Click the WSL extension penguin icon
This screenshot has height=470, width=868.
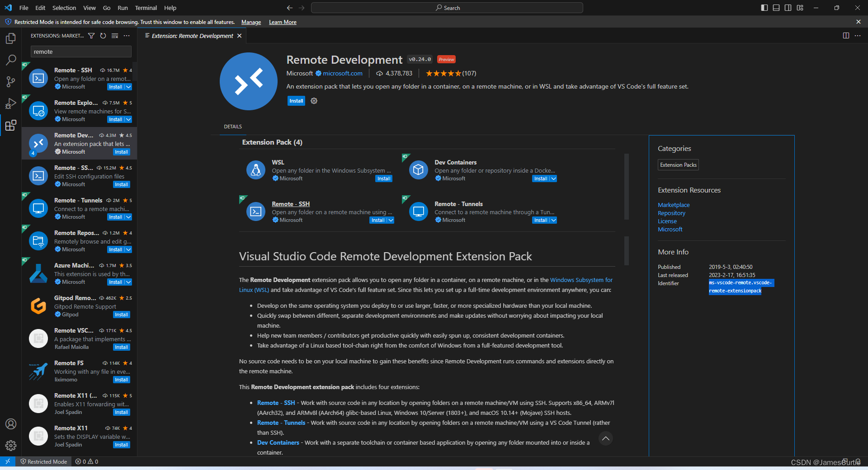(256, 170)
